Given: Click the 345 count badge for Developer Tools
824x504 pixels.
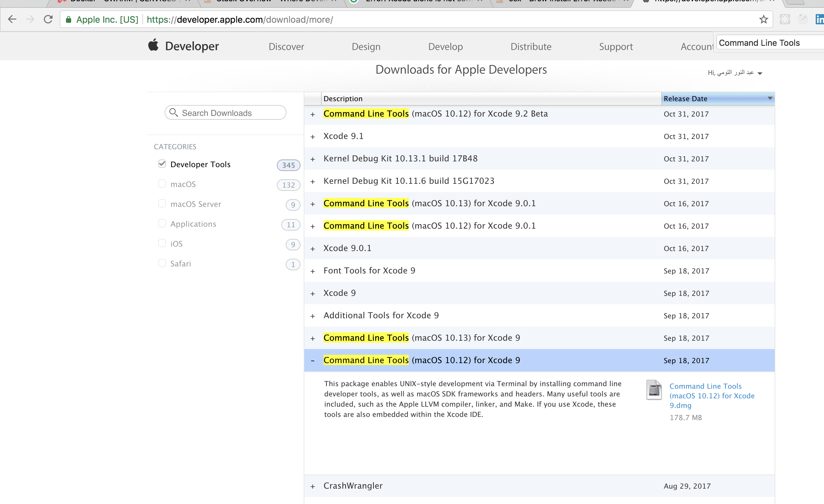Looking at the screenshot, I should coord(288,165).
